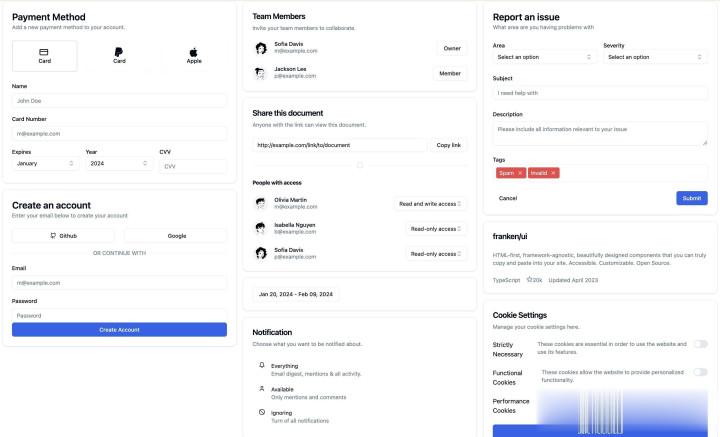The width and height of the screenshot is (720, 437).
Task: Click the Password input field
Action: point(119,315)
